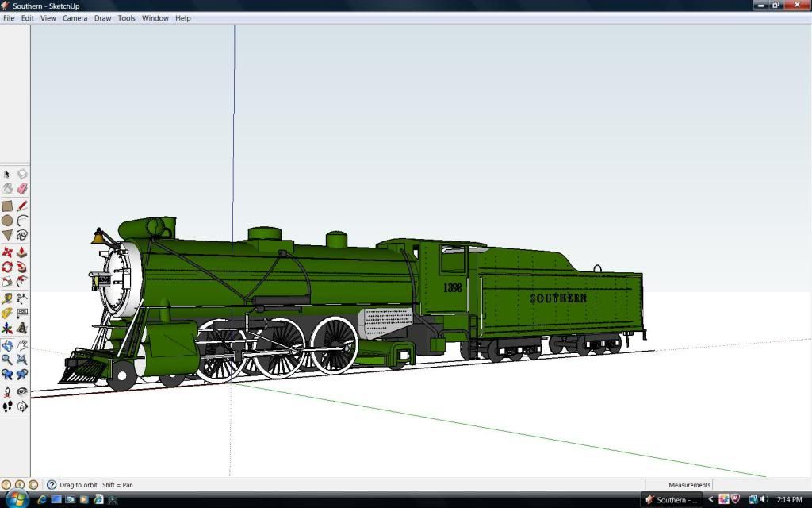Click the second round status bar icon
The height and width of the screenshot is (508, 812).
click(20, 485)
